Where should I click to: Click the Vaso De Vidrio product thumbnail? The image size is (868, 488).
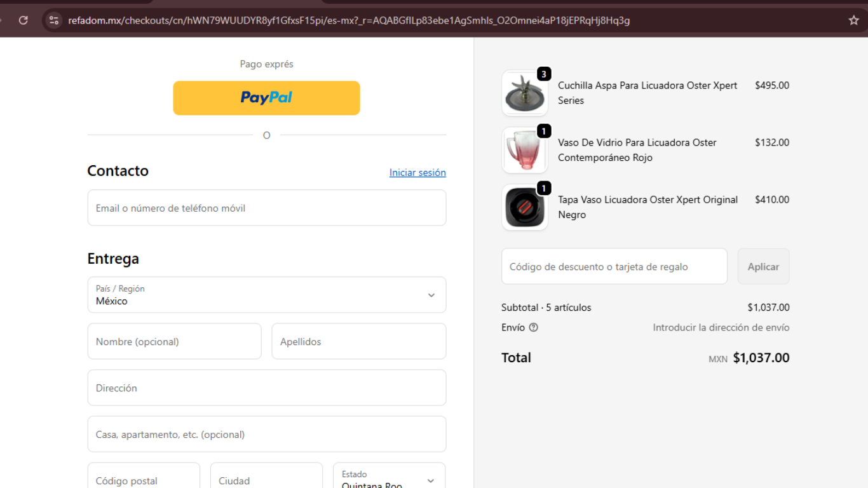525,151
